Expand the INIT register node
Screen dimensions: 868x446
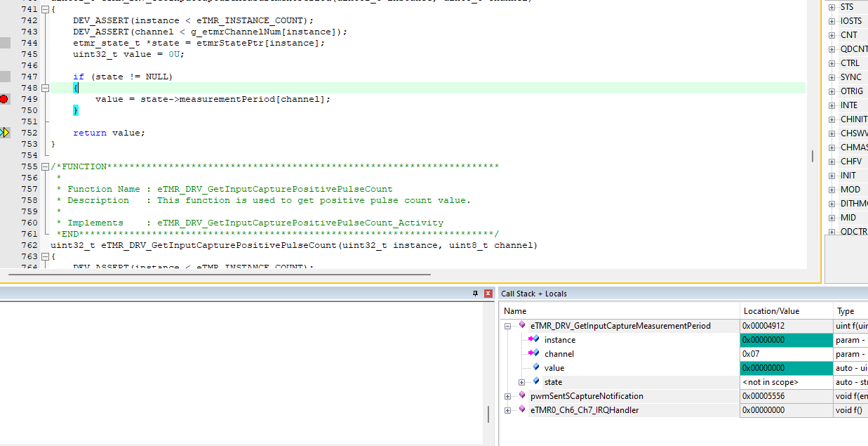pyautogui.click(x=832, y=175)
